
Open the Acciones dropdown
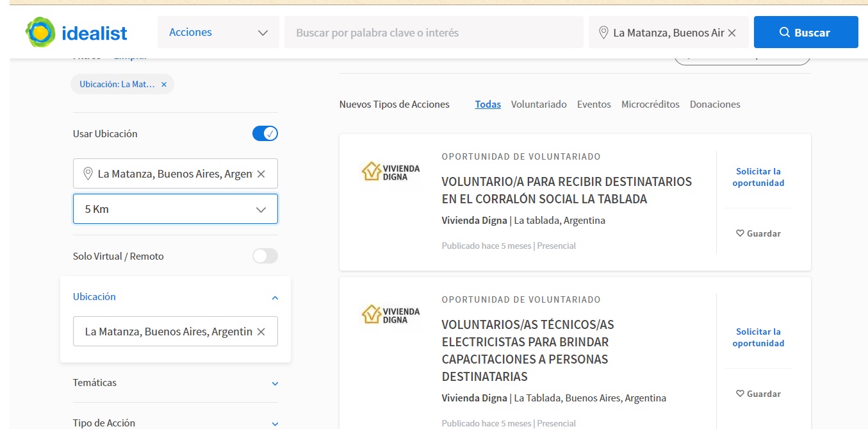pos(218,31)
